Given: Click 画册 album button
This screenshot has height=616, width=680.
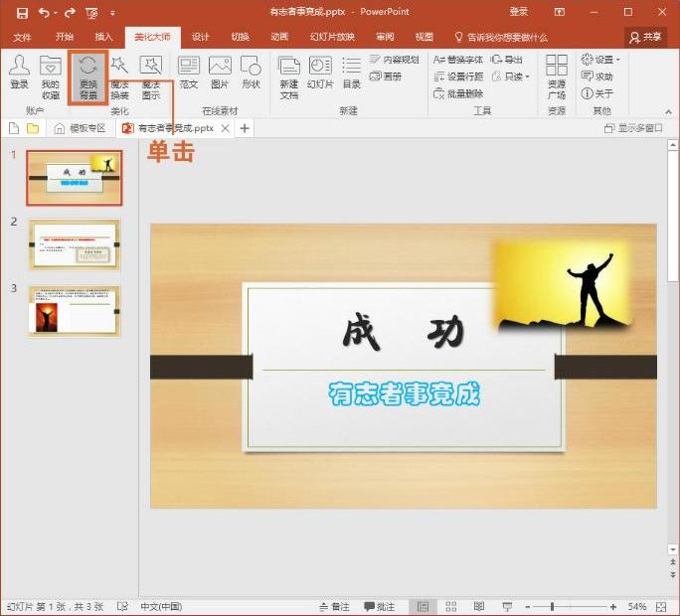Looking at the screenshot, I should (x=386, y=77).
